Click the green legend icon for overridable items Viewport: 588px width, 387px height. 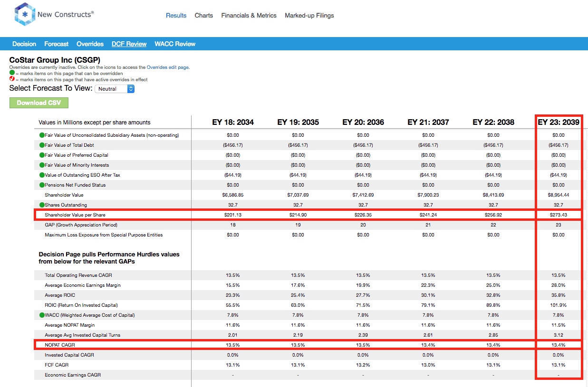coord(12,74)
